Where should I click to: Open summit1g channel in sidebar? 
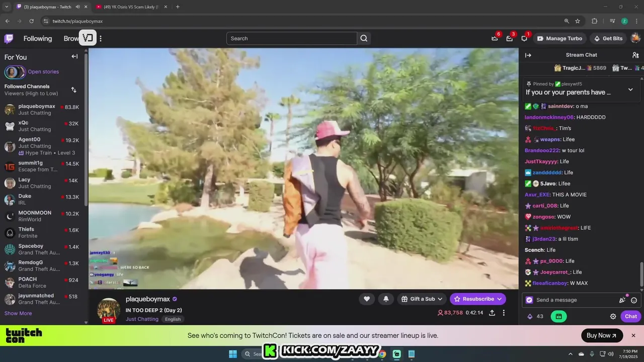[42, 166]
